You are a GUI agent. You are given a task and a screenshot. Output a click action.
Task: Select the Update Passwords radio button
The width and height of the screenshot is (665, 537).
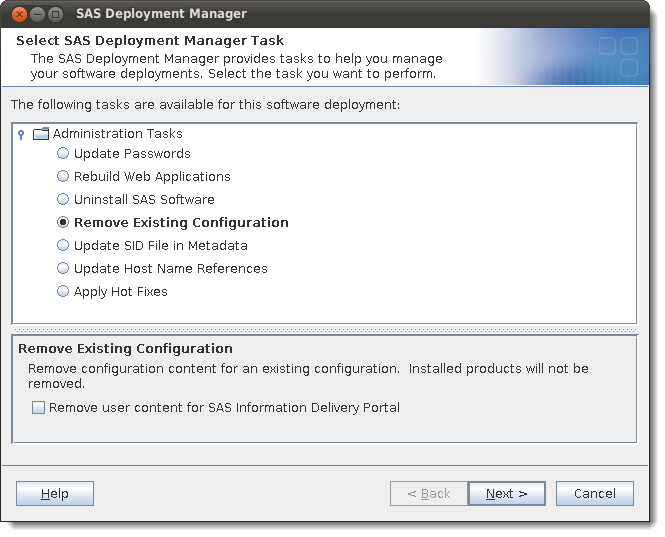63,153
